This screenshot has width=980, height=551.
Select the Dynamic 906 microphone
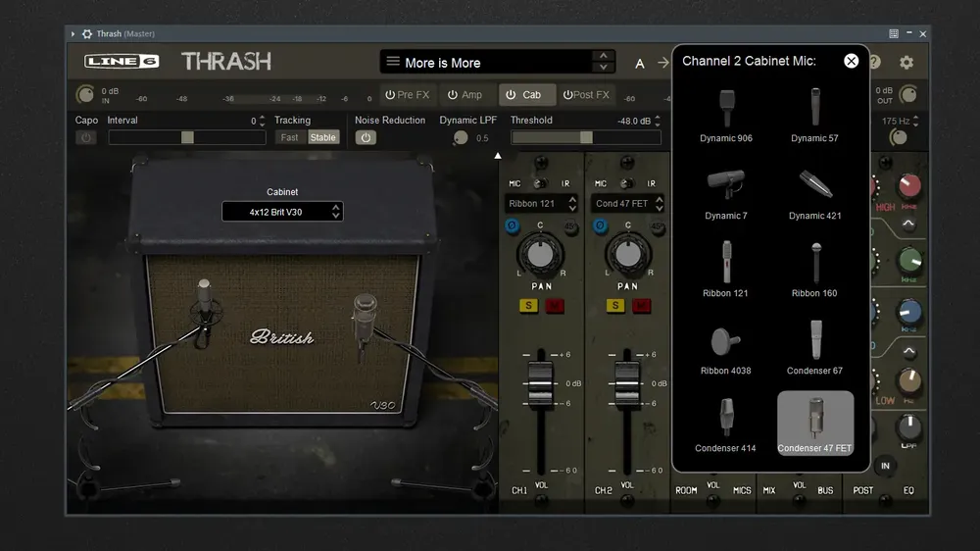[x=725, y=117]
